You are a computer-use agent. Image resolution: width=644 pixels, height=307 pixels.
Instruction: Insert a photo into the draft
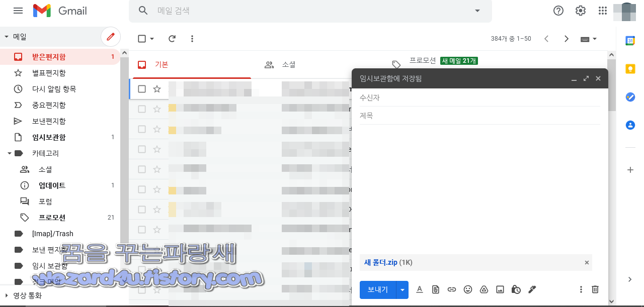tap(500, 289)
